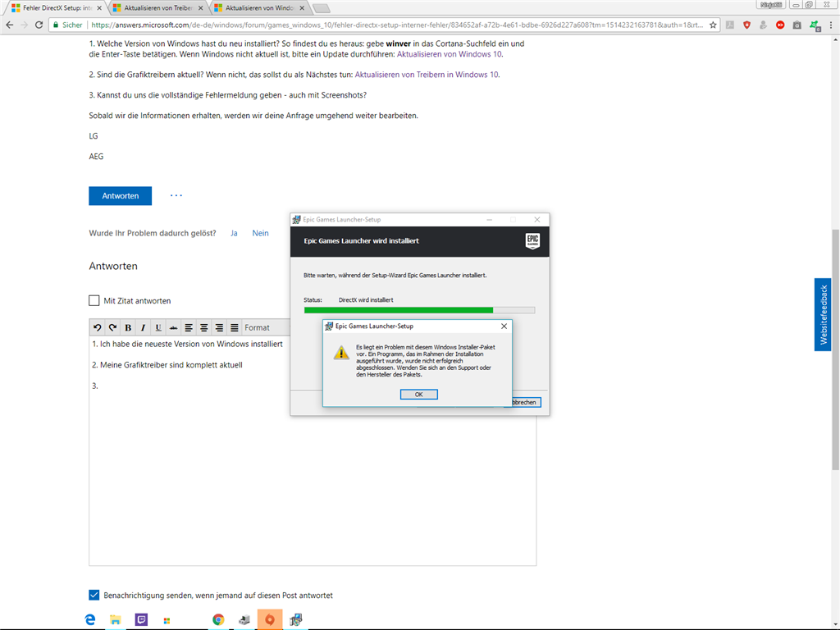
Task: Open the Twitch app from taskbar
Action: 141,620
